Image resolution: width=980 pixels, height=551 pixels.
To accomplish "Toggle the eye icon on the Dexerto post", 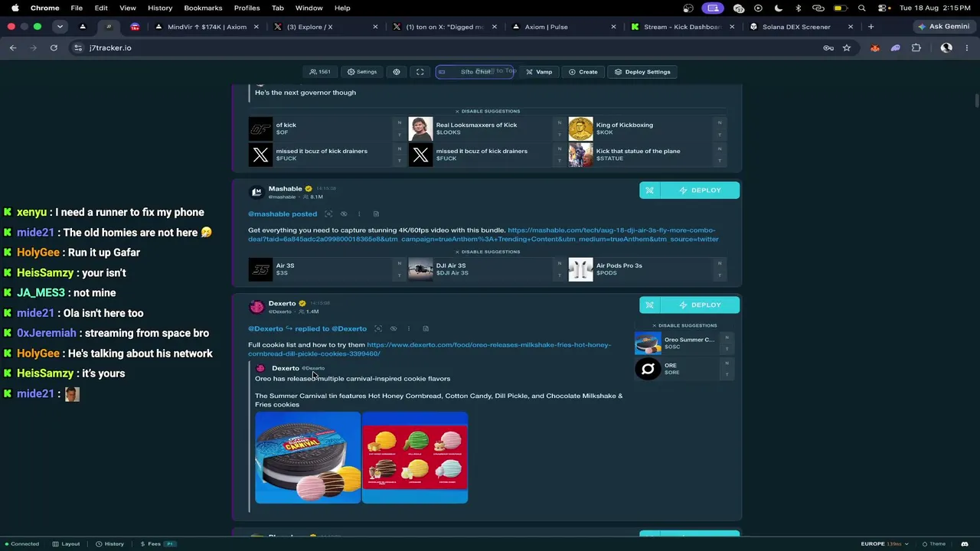I will click(x=394, y=329).
